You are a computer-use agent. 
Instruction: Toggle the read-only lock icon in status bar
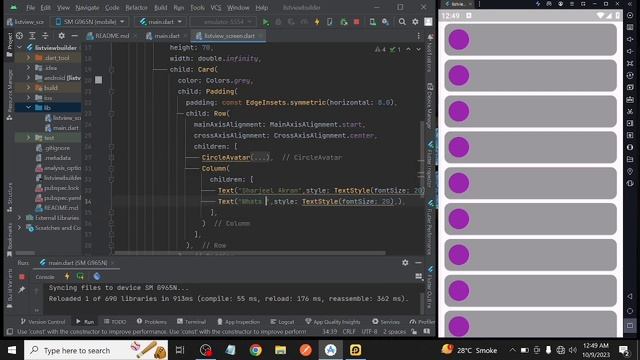click(414, 332)
